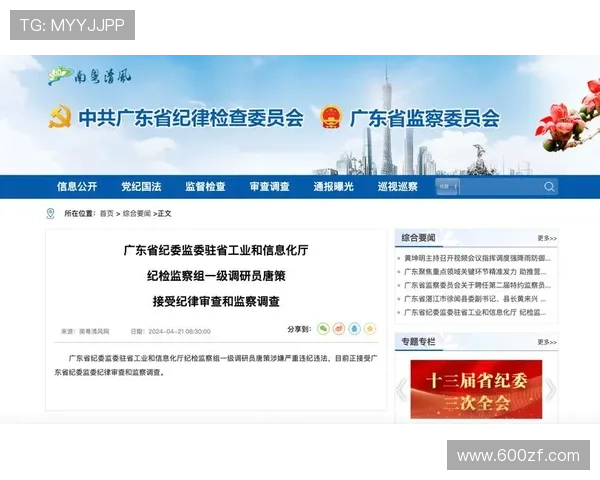Go to 综合要闻 in breadcrumb

pos(137,214)
